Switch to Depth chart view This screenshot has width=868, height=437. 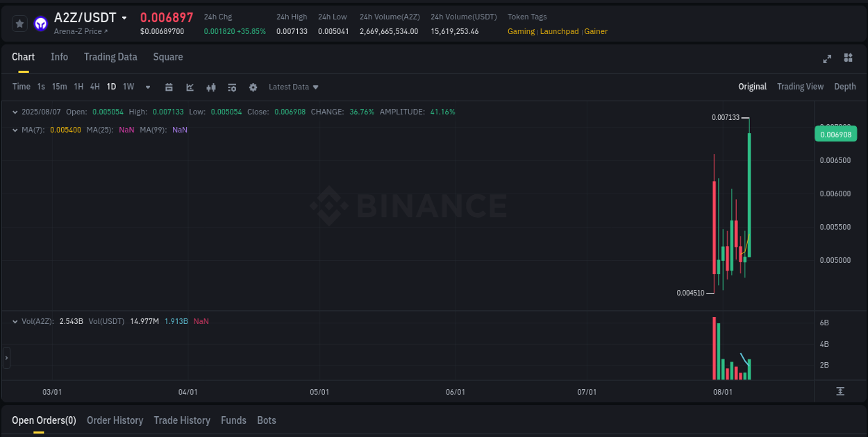845,87
